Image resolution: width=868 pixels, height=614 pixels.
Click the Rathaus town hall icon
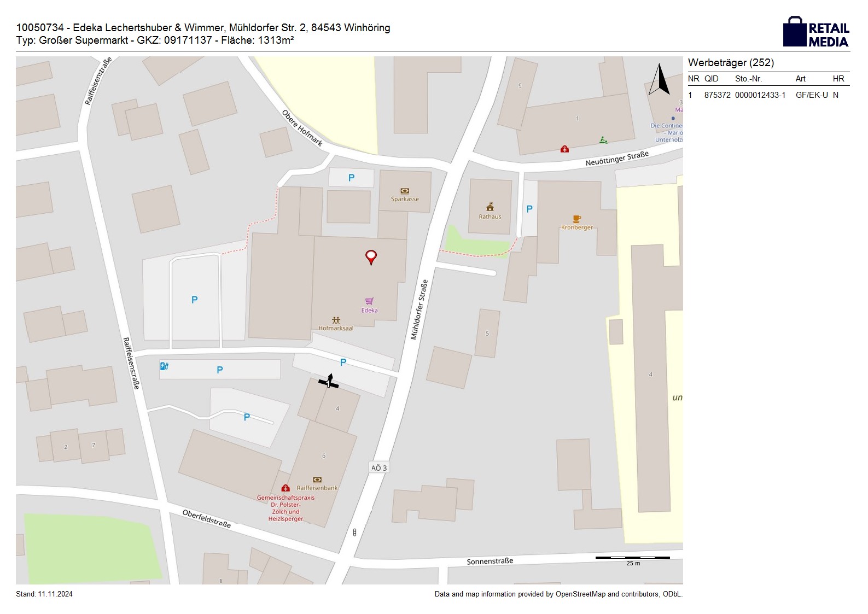[490, 207]
